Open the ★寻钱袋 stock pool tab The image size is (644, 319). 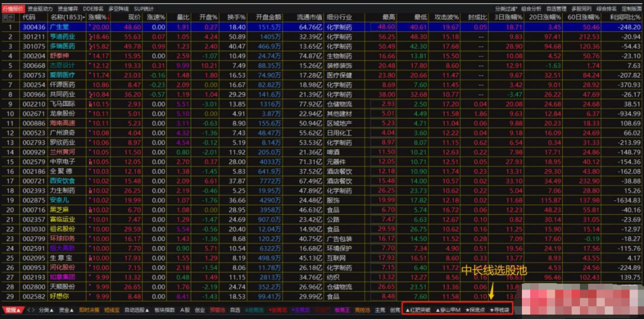[x=500, y=310]
